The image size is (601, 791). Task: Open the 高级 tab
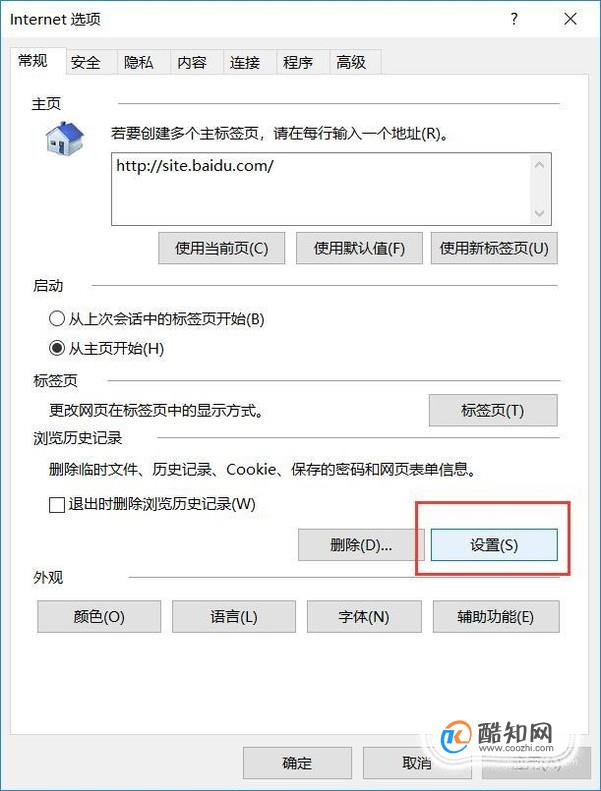tap(351, 62)
